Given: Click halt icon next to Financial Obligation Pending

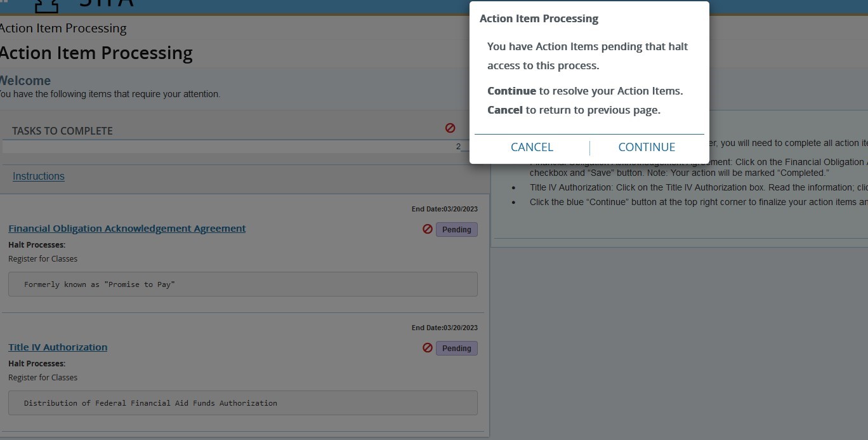Looking at the screenshot, I should (428, 229).
